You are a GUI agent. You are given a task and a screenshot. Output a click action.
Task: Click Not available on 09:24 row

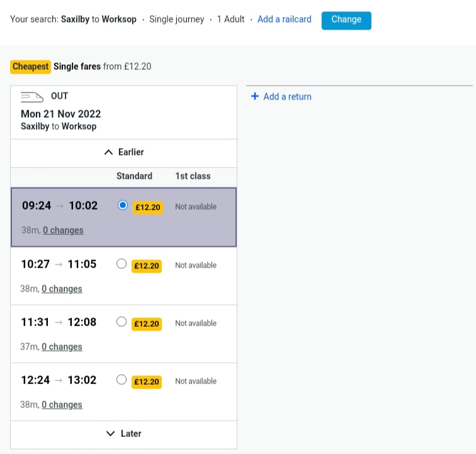click(196, 207)
